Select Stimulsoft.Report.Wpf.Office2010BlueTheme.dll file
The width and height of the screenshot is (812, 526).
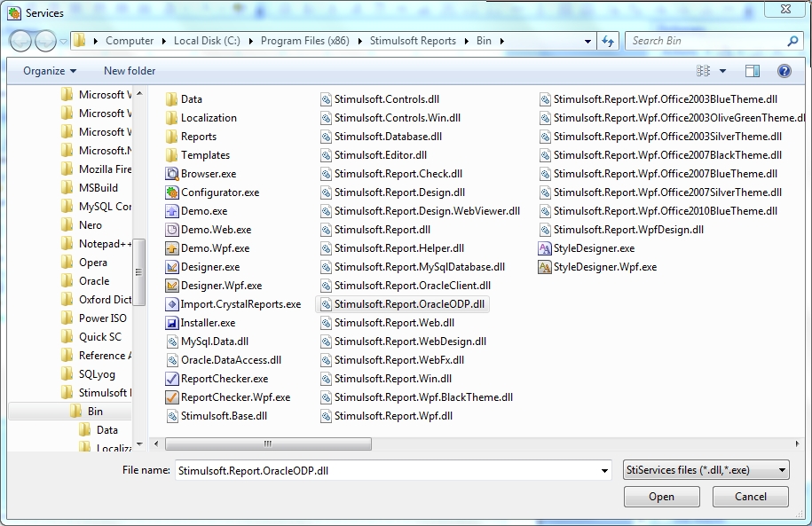pyautogui.click(x=658, y=211)
